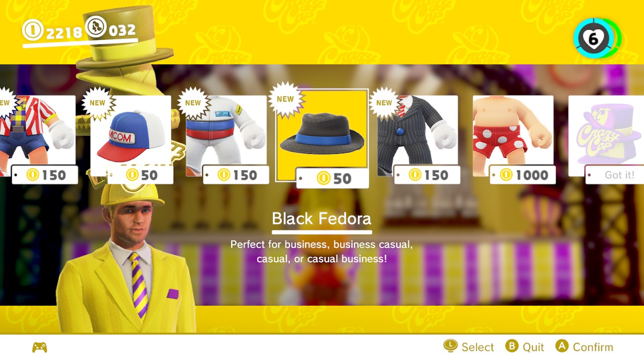This screenshot has height=362, width=644.
Task: Click the regional coin counter icon
Action: click(96, 27)
